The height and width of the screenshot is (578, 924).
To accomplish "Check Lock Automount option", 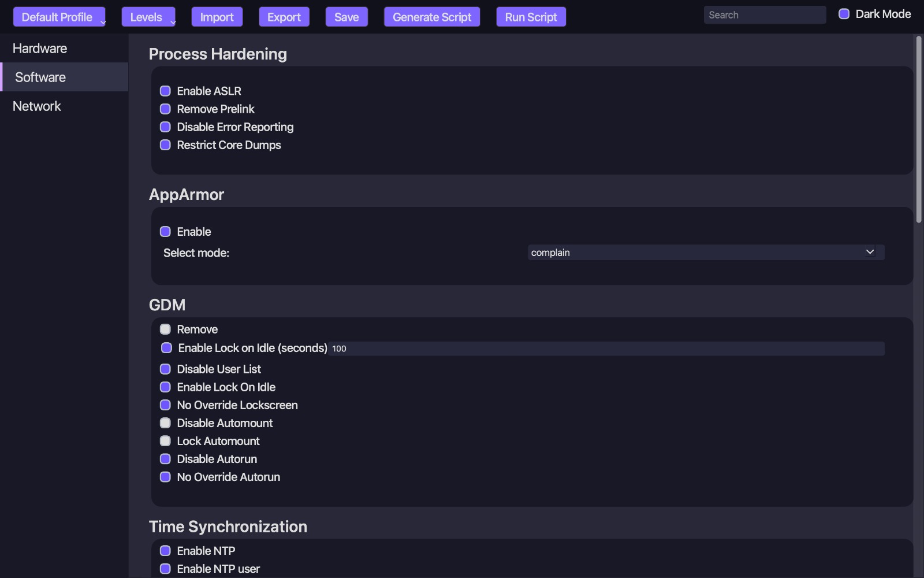I will (x=165, y=440).
